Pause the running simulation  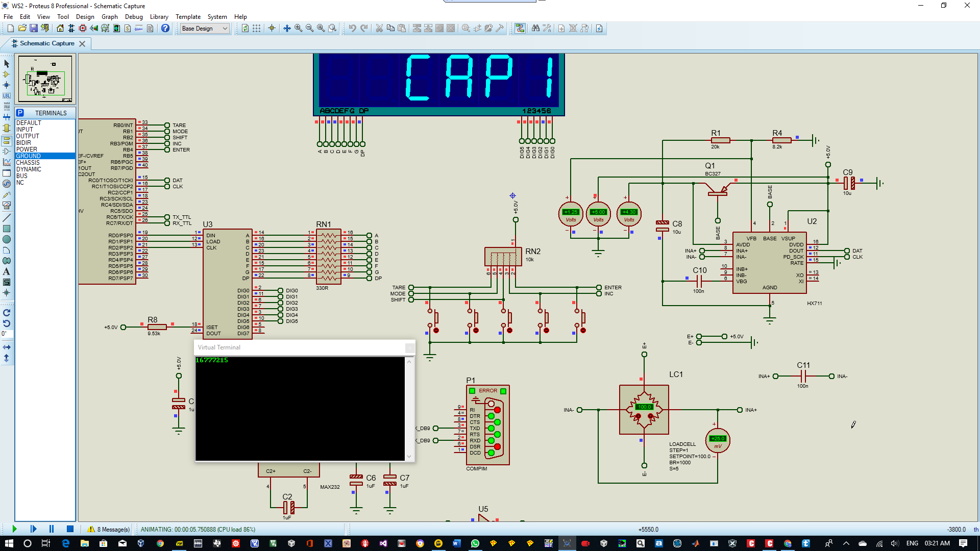(x=51, y=529)
